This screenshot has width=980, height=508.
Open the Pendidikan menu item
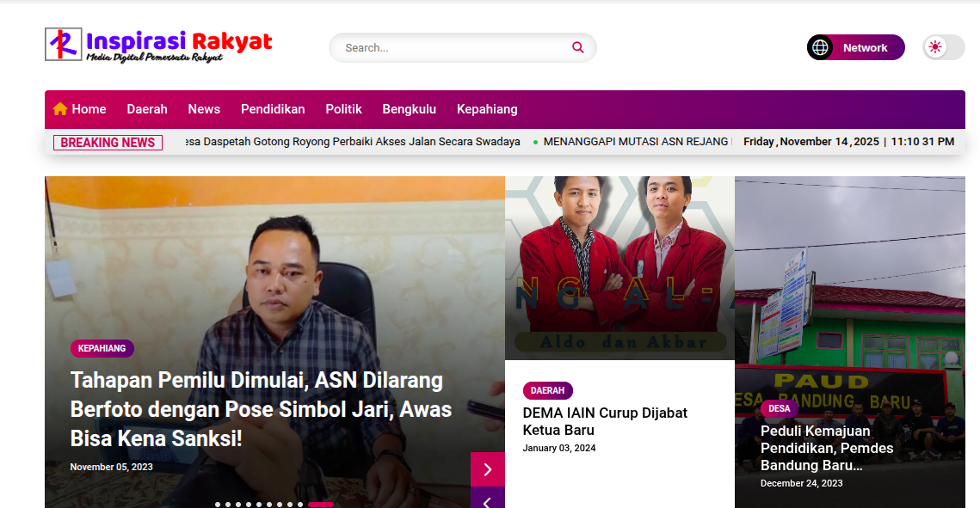pos(273,109)
